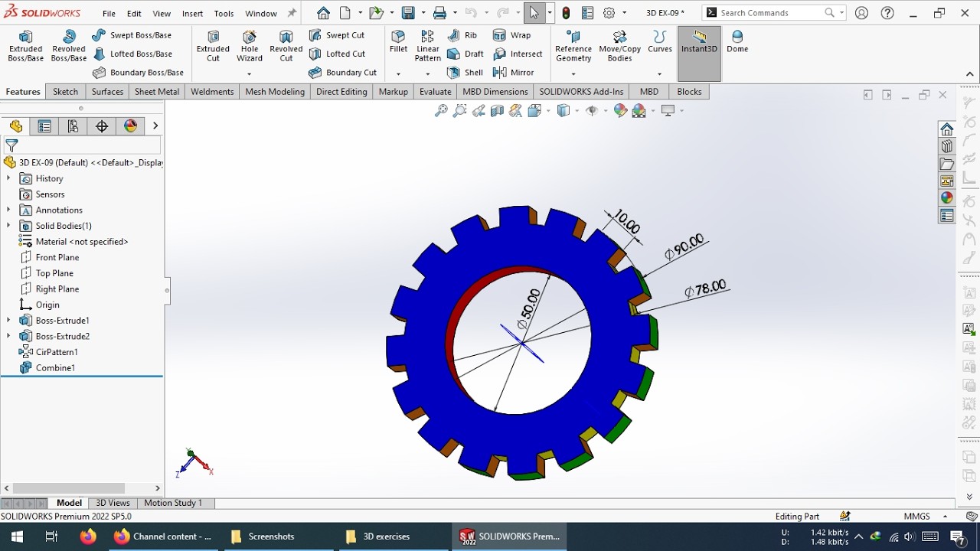Expand the History tree node
This screenshot has width=980, height=551.
[8, 178]
